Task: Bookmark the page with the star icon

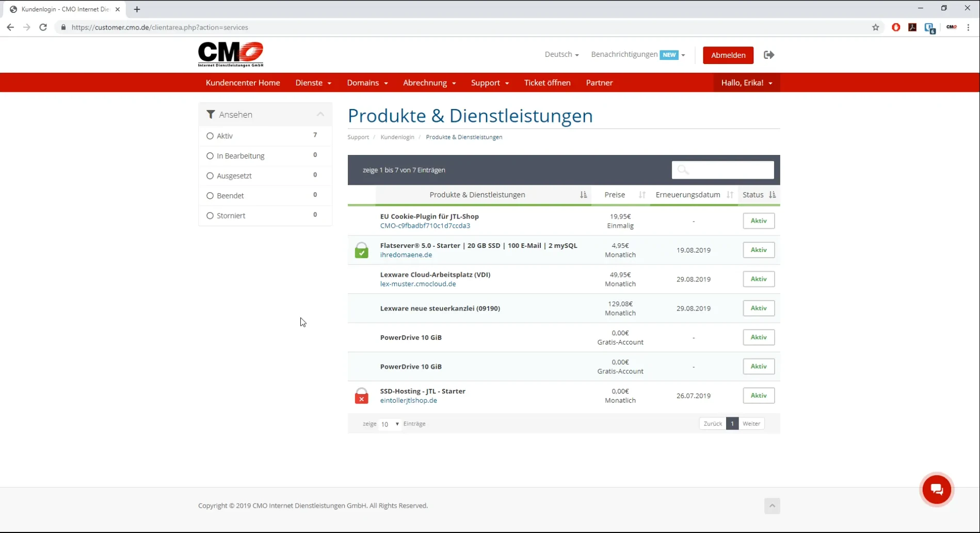Action: 876,27
